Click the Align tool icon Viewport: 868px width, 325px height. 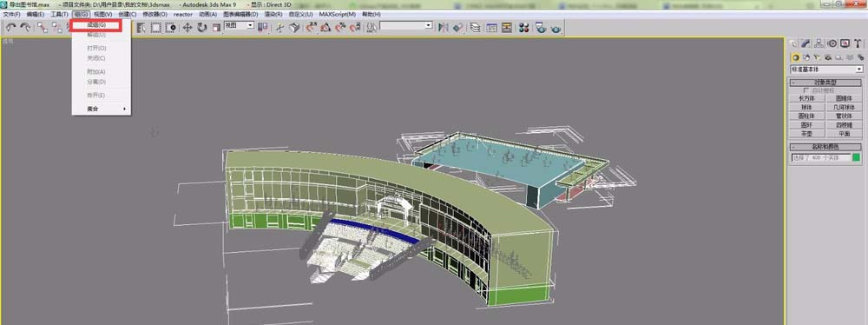click(x=457, y=27)
